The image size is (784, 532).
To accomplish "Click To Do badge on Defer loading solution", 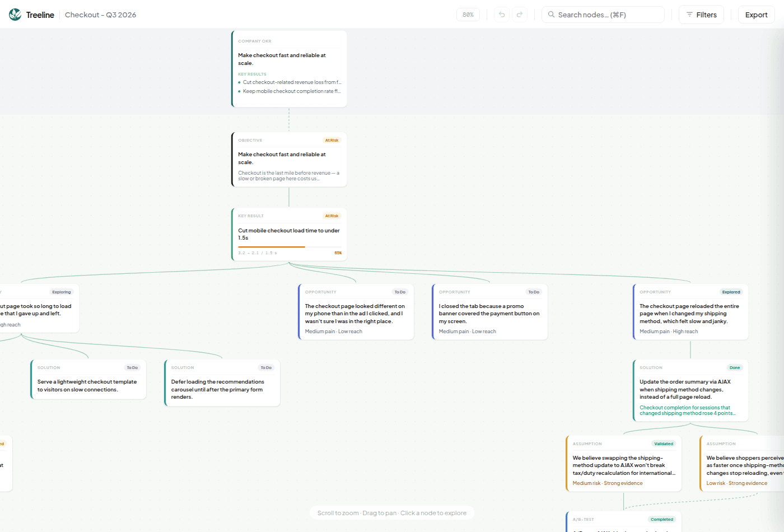I will tap(266, 368).
